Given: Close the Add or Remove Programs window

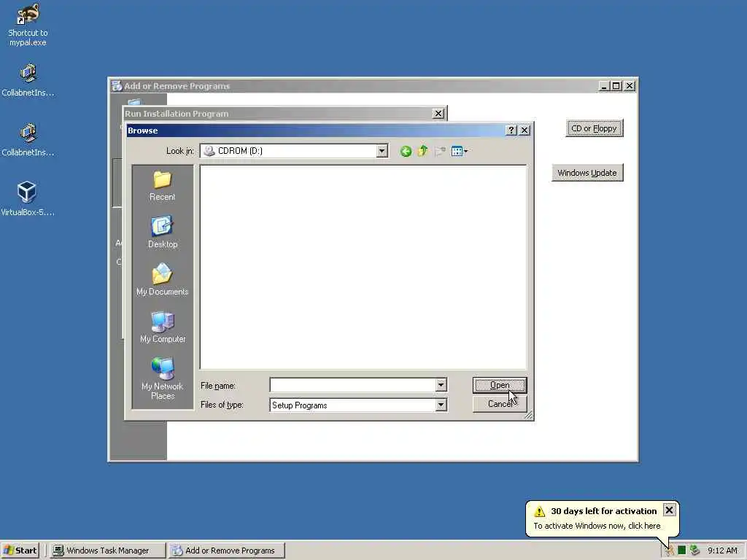Looking at the screenshot, I should point(630,86).
